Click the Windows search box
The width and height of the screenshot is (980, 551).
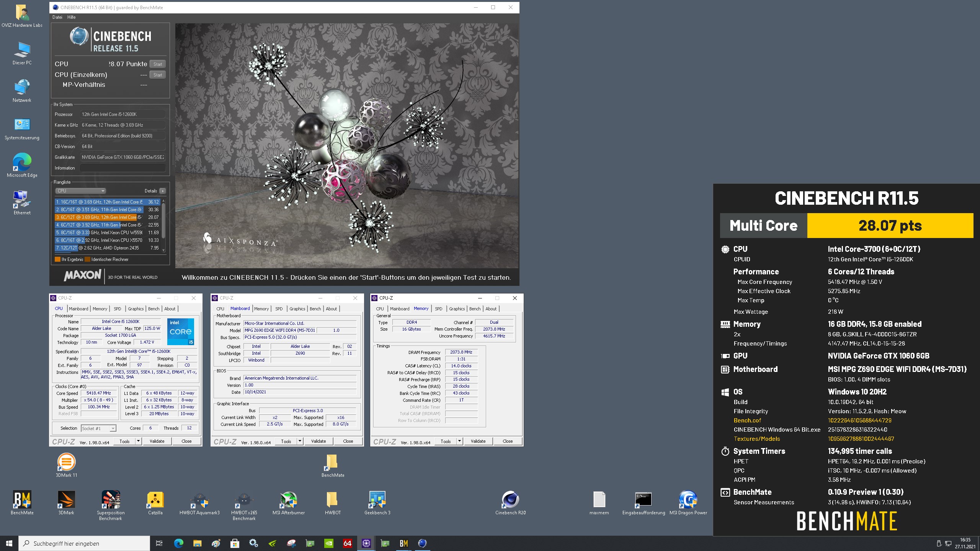84,543
